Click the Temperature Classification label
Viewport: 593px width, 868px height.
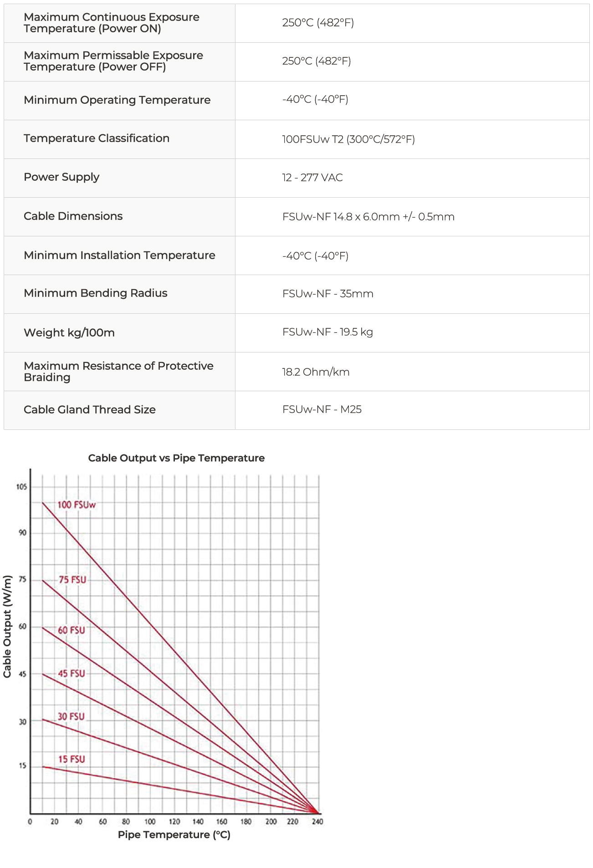pyautogui.click(x=97, y=138)
